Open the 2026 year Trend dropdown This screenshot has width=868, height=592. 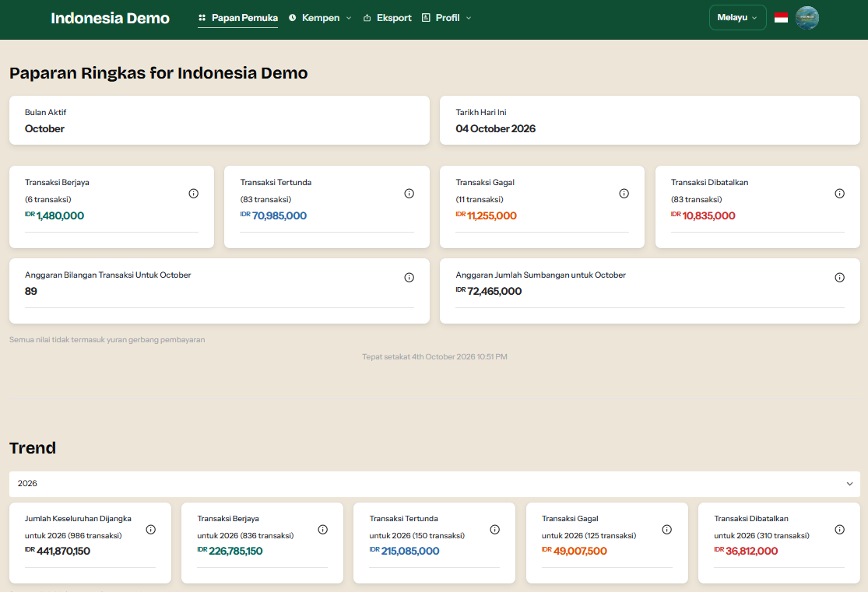434,484
